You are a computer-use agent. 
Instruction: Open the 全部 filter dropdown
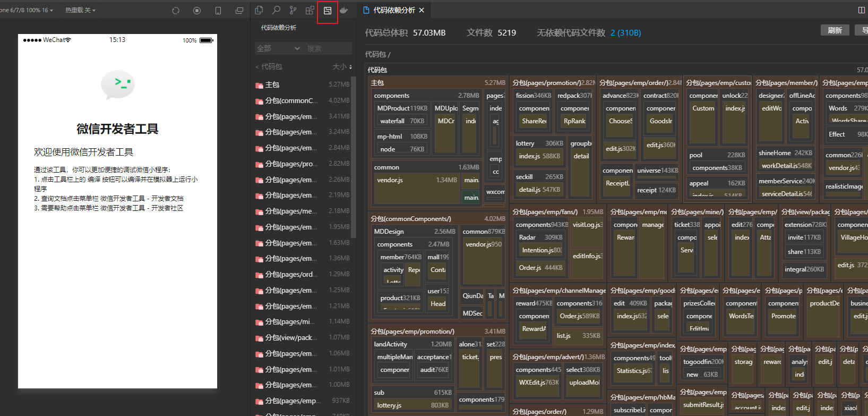[x=278, y=48]
